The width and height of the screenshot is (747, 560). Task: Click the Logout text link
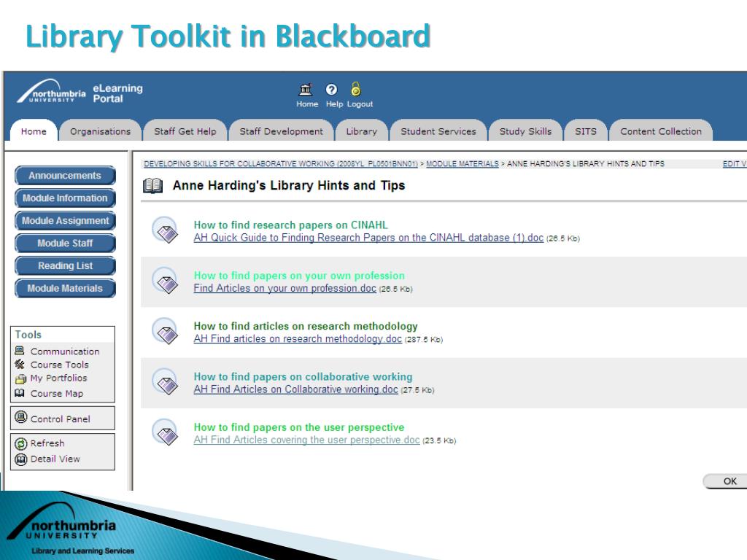point(360,104)
